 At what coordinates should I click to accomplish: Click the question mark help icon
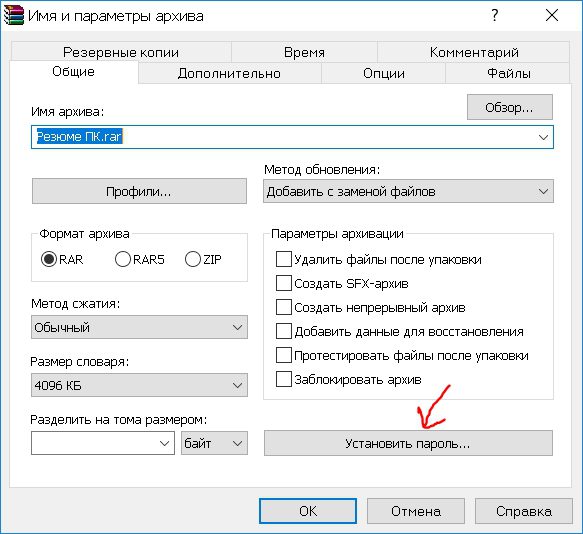tap(494, 16)
